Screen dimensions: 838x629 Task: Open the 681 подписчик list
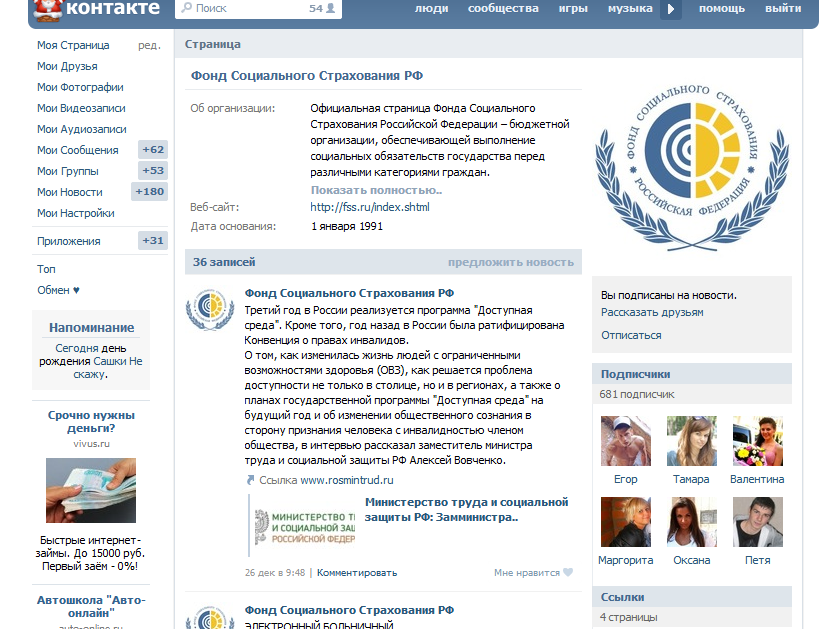coord(637,394)
